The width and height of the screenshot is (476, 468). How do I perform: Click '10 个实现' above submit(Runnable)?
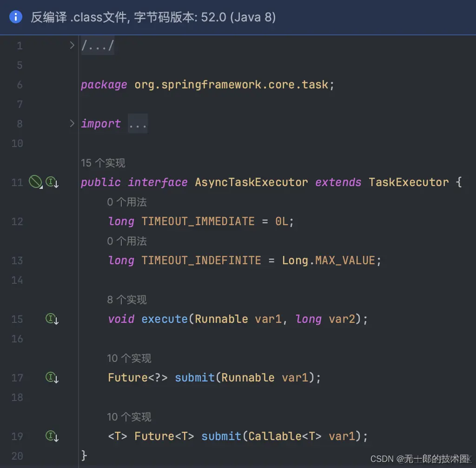[x=129, y=358]
